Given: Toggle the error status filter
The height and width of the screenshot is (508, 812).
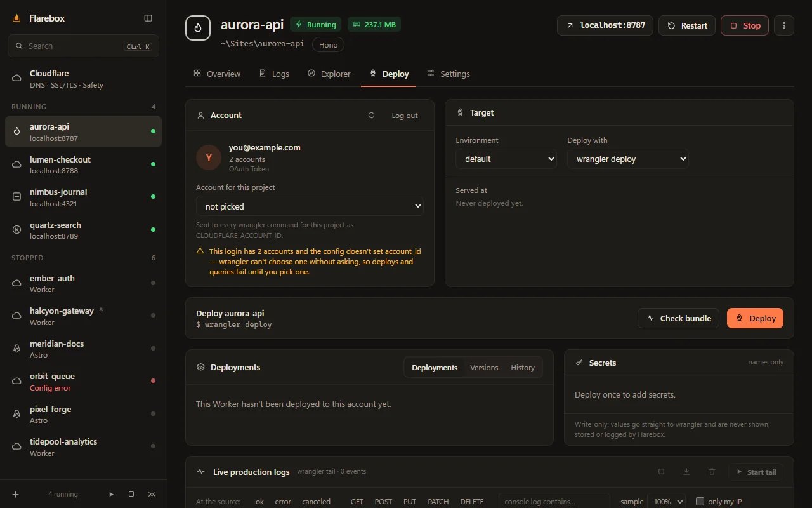Looking at the screenshot, I should tap(283, 502).
